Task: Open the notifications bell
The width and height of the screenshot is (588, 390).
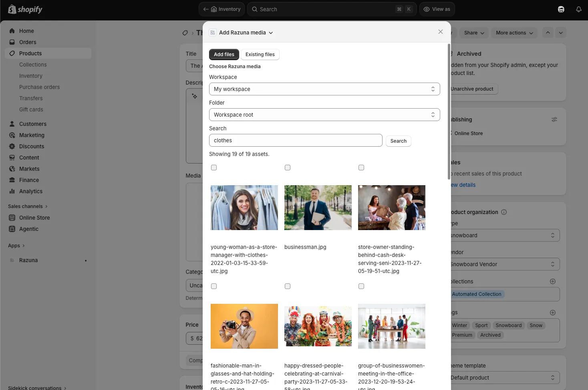Action: point(579,9)
